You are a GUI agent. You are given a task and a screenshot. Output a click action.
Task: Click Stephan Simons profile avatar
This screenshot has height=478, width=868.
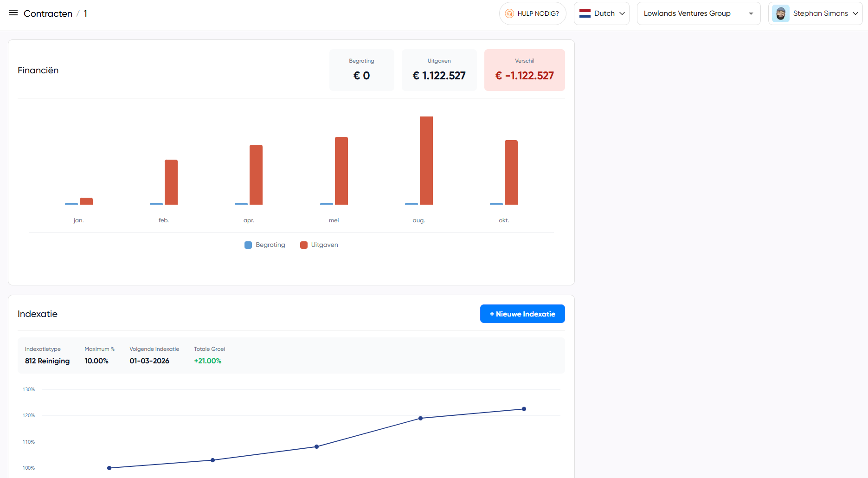pos(781,13)
